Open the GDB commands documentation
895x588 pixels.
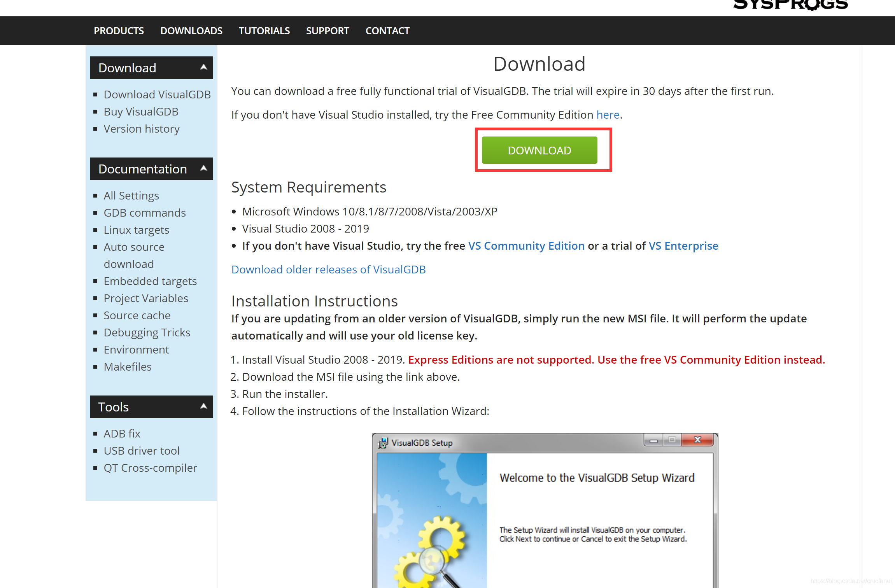click(x=144, y=213)
